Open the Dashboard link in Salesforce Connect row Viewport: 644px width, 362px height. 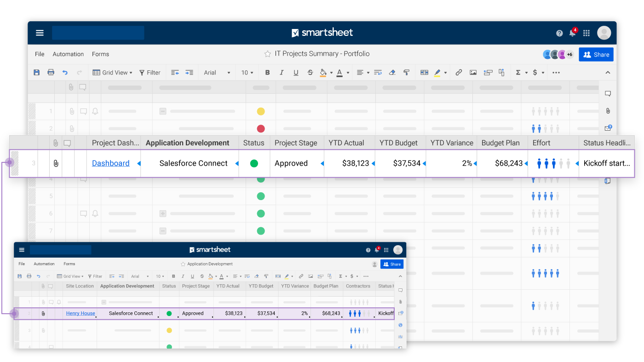[111, 163]
